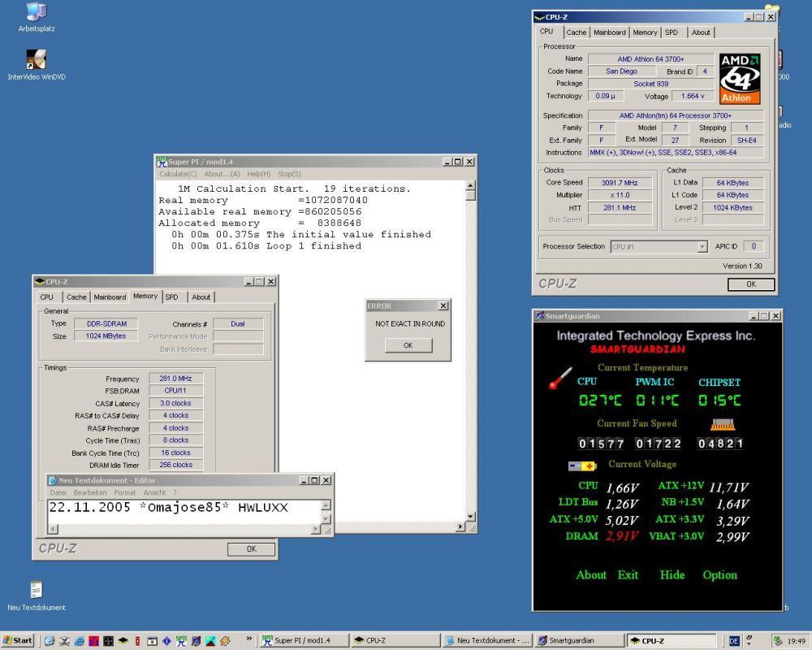
Task: Click the Super PI title bar icon
Action: 162,162
